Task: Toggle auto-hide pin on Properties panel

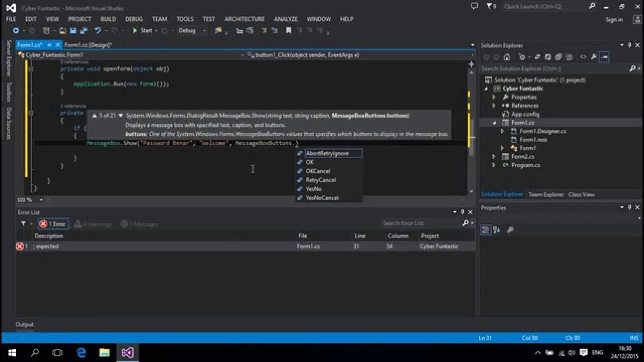Action: point(630,208)
